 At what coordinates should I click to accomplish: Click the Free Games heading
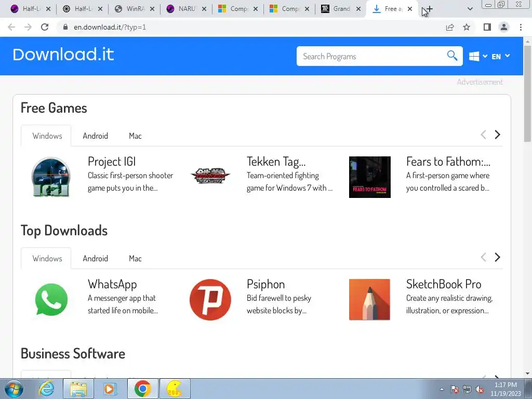click(x=54, y=108)
